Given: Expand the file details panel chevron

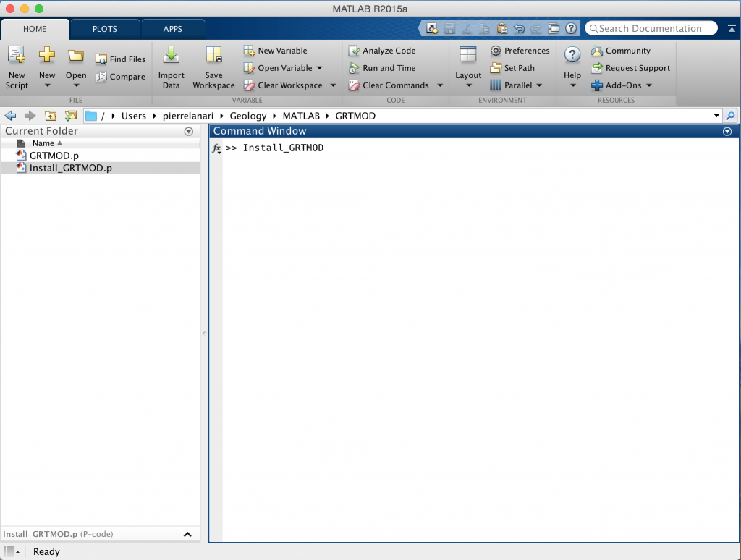Looking at the screenshot, I should (x=187, y=534).
